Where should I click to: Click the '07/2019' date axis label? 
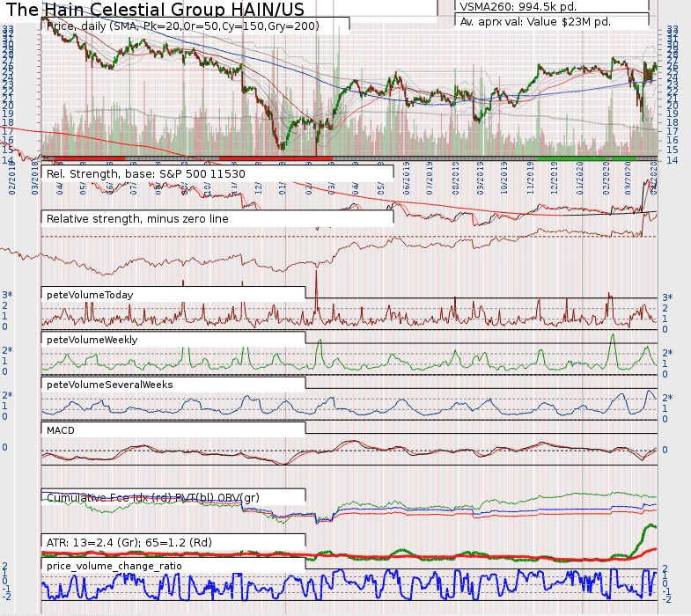[430, 178]
